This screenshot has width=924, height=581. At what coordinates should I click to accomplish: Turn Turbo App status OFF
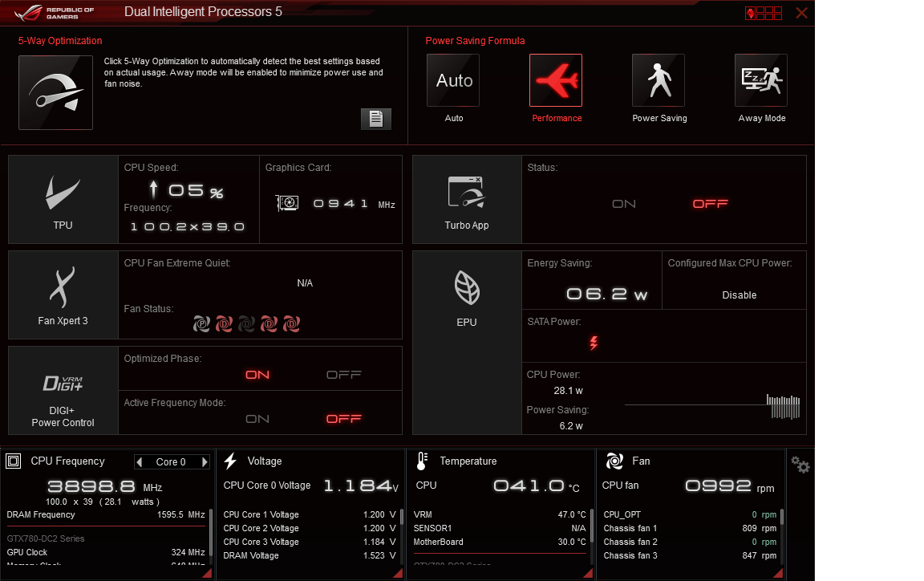click(711, 204)
